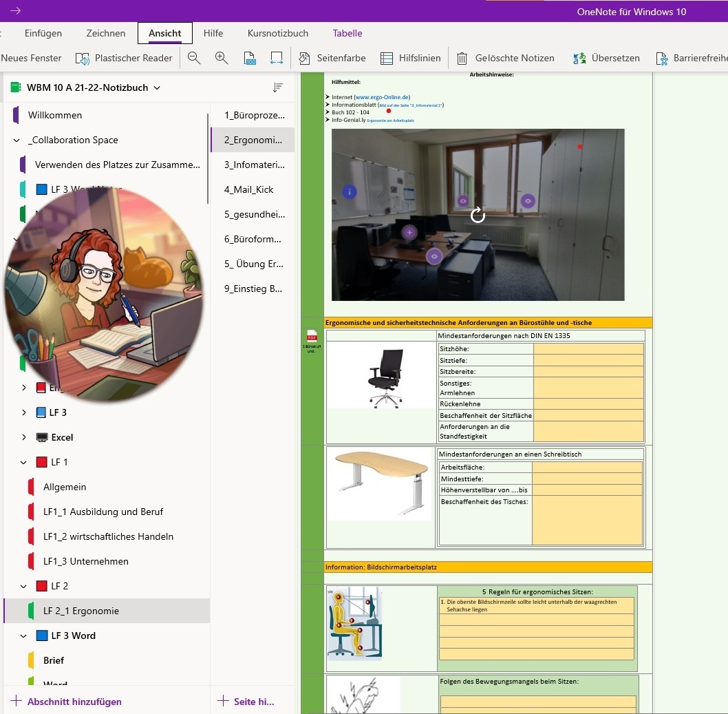
Task: Expand the Excel section group
Action: click(x=23, y=437)
